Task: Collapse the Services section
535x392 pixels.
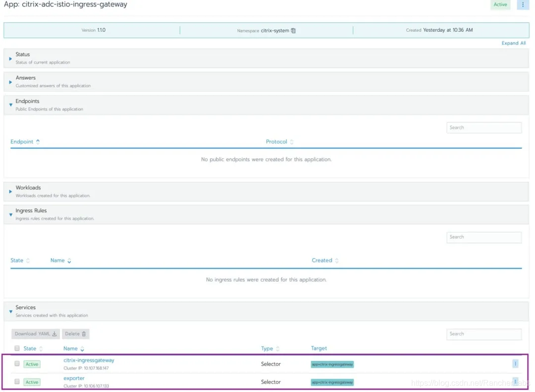Action: pos(10,311)
